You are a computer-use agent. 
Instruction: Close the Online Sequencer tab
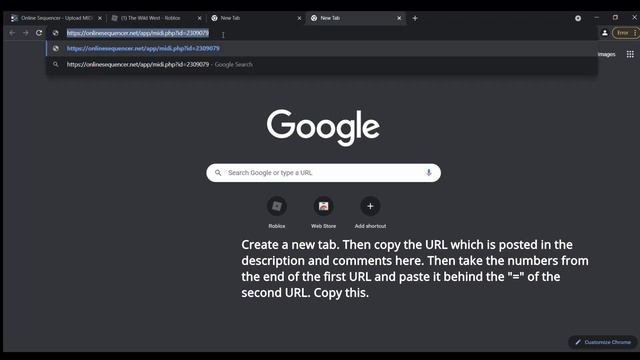100,18
